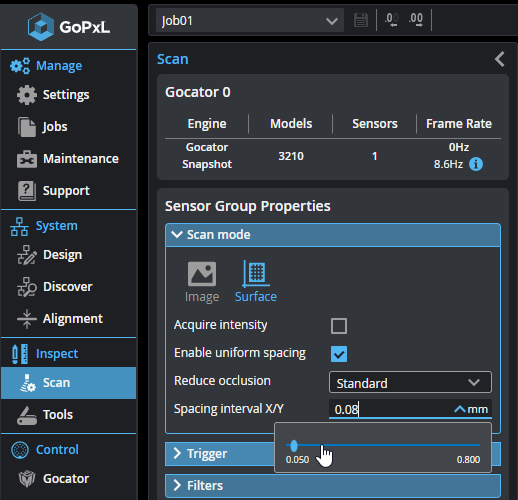Open the Job01 job dropdown

250,21
